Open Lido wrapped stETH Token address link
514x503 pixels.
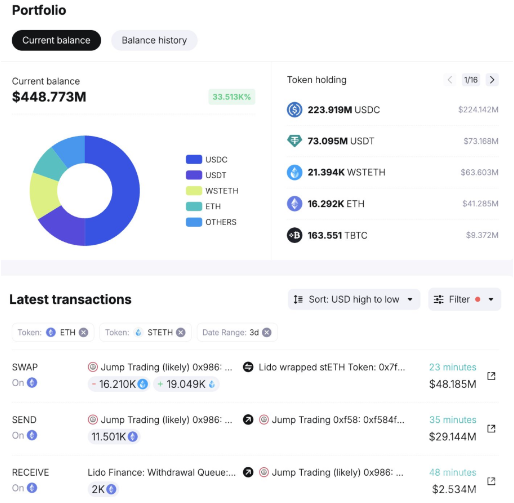point(332,367)
